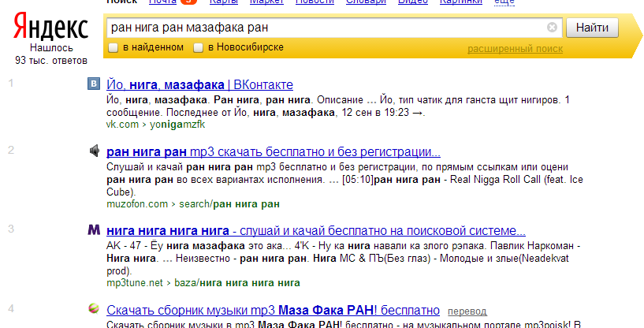Switch to the Картинки tab
644x328 pixels.
click(x=461, y=2)
